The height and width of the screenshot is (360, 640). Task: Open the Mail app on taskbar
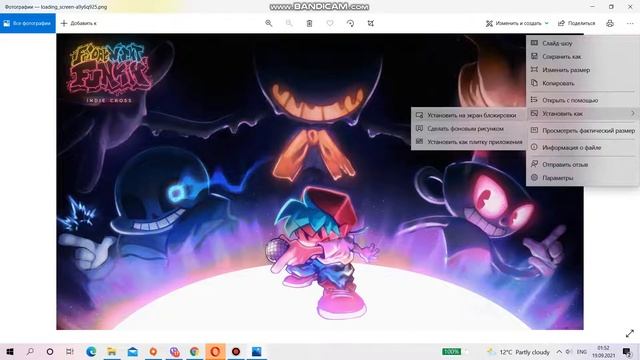(x=132, y=351)
